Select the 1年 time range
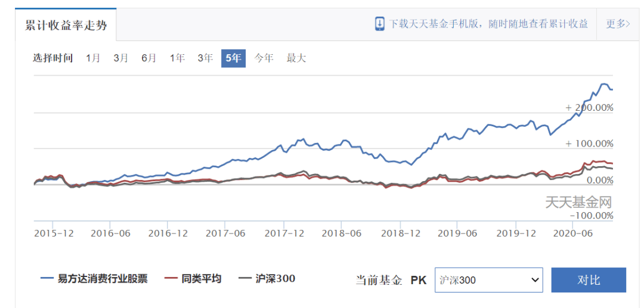Image resolution: width=644 pixels, height=308 pixels. click(177, 58)
